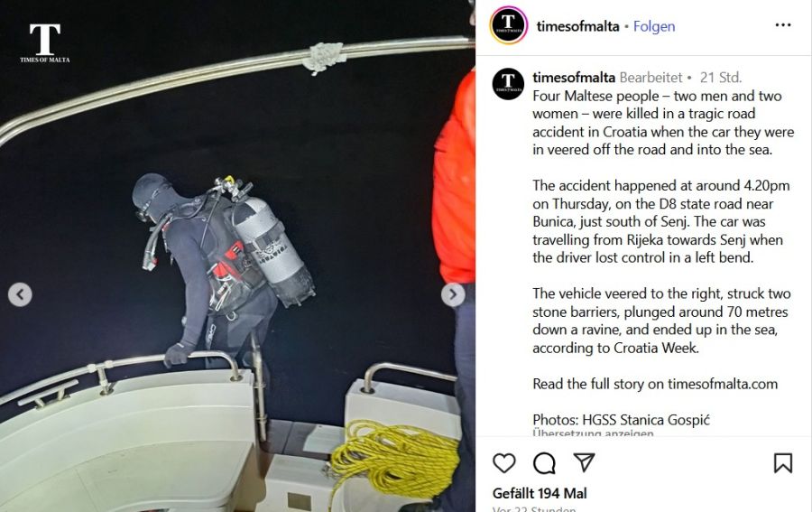Open timesofmalta profile picture in header
Screen dimensions: 812x512
[509, 25]
